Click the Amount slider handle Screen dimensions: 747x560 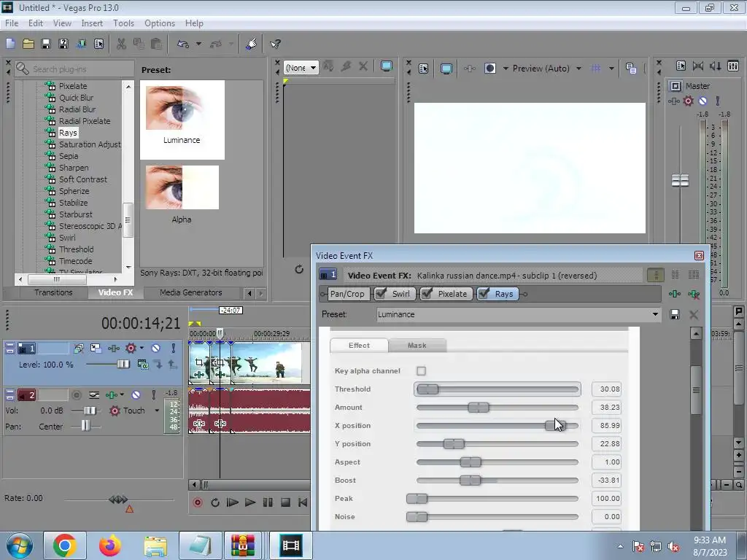pyautogui.click(x=479, y=407)
